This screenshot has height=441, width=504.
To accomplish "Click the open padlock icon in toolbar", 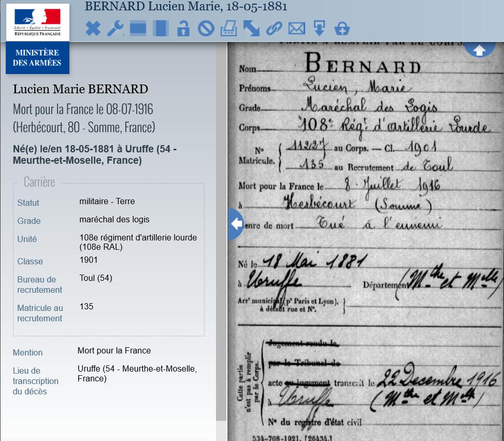I will pos(183,29).
